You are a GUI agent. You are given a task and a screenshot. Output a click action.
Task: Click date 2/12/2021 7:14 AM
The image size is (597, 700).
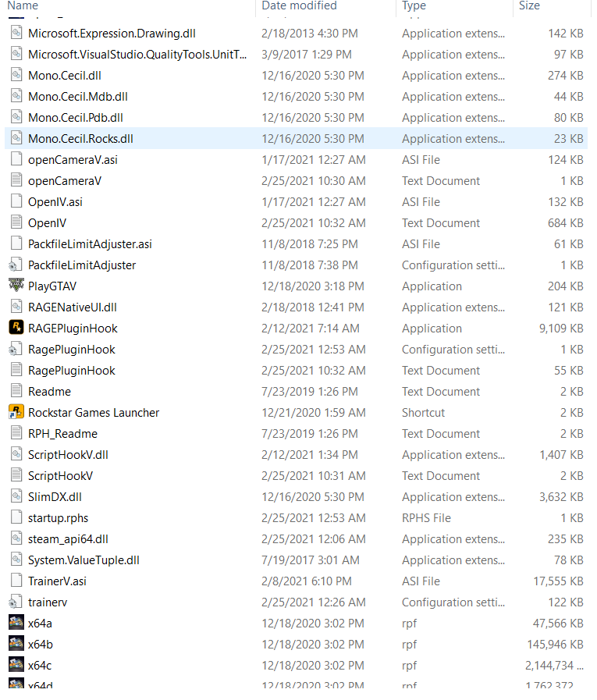pyautogui.click(x=311, y=328)
